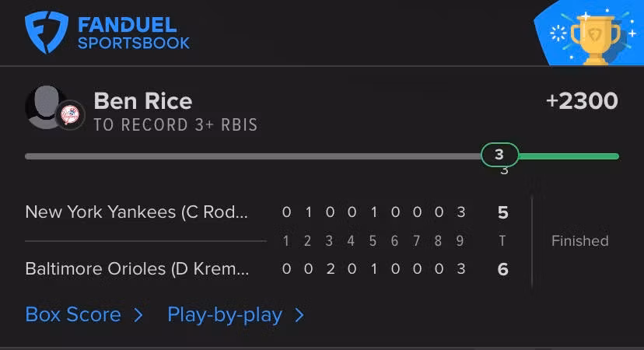The width and height of the screenshot is (644, 350).
Task: Click the Ben Rice player name
Action: (x=143, y=101)
